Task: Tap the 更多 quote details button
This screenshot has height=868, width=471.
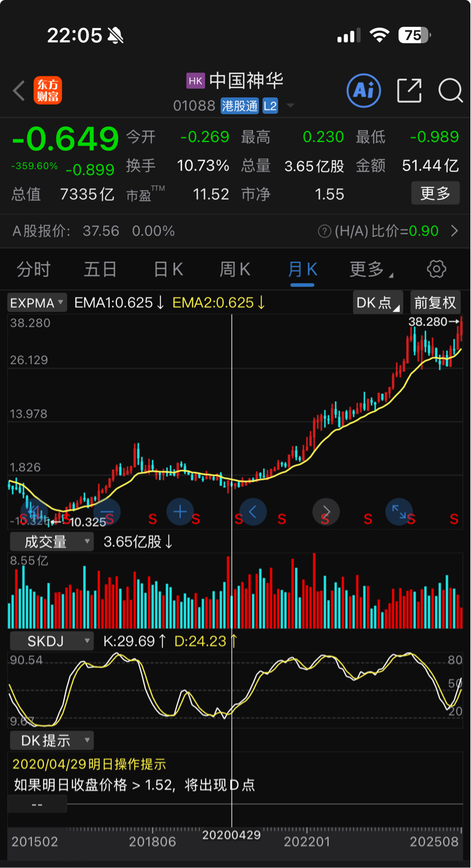Action: tap(435, 194)
